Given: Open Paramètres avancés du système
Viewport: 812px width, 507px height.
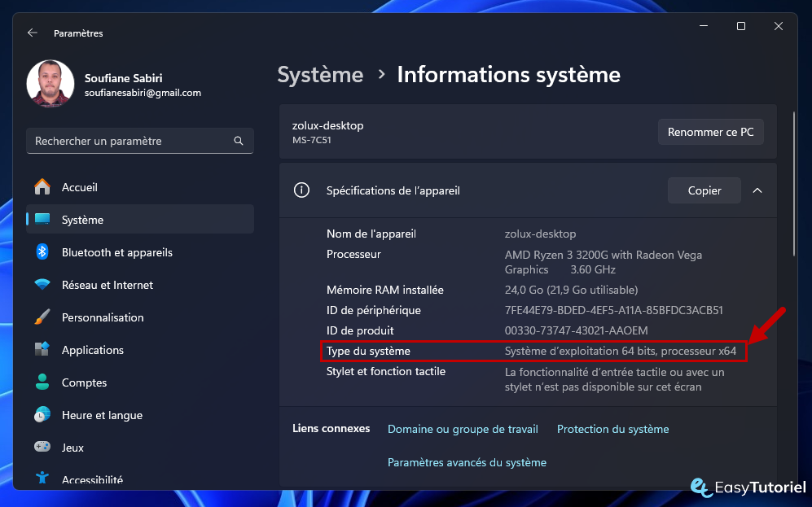Looking at the screenshot, I should (467, 461).
